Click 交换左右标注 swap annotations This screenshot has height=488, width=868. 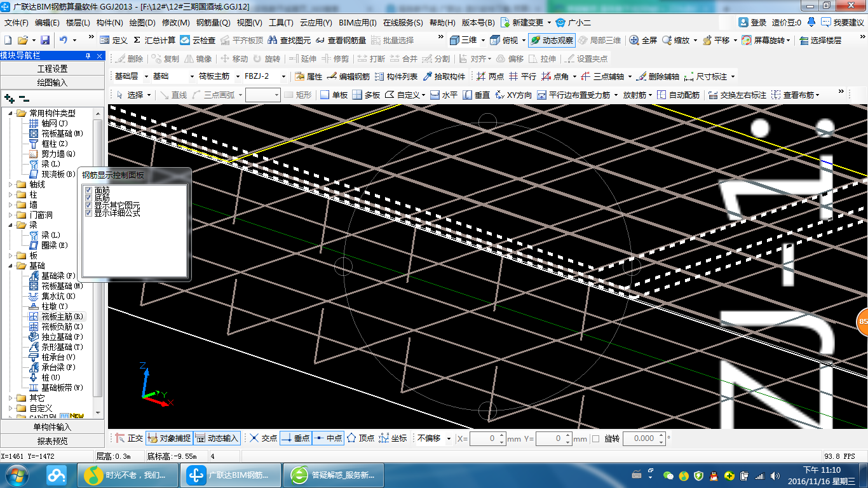pyautogui.click(x=737, y=95)
